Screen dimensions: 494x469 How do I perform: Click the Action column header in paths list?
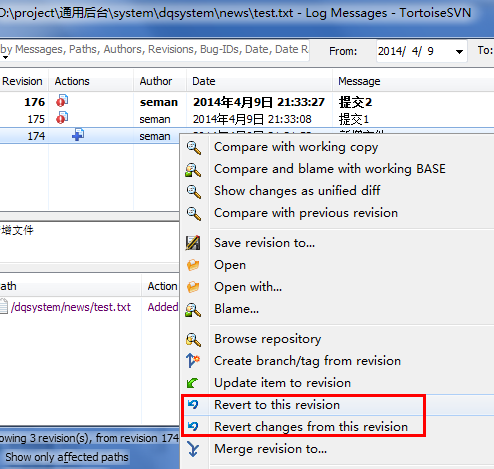(x=162, y=286)
